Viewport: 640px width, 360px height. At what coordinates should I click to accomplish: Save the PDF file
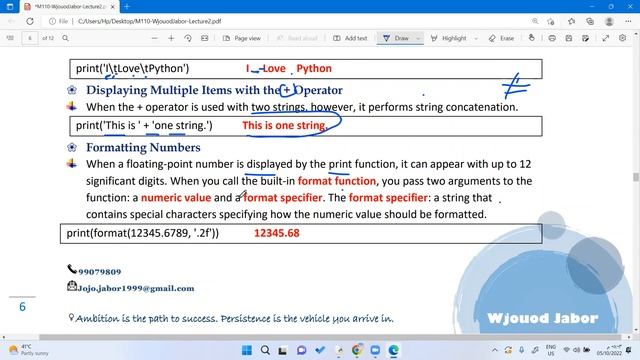(569, 38)
